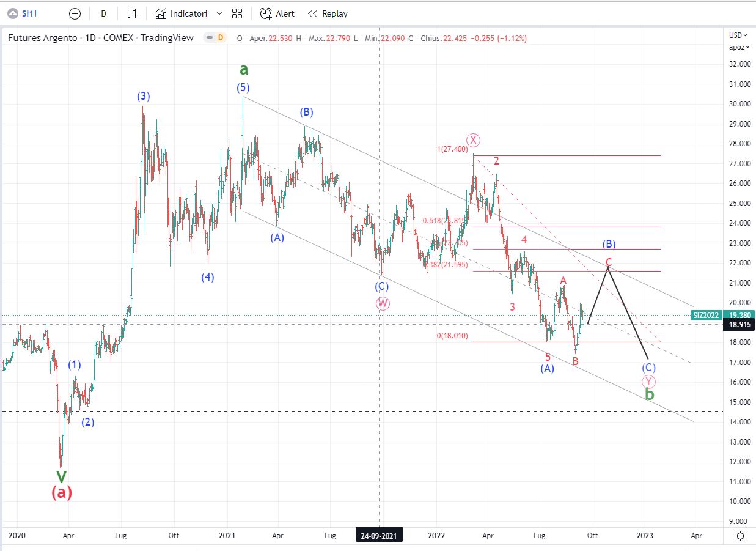The width and height of the screenshot is (756, 551).
Task: Click the 24-09-2021 date marker on time axis
Action: (379, 536)
